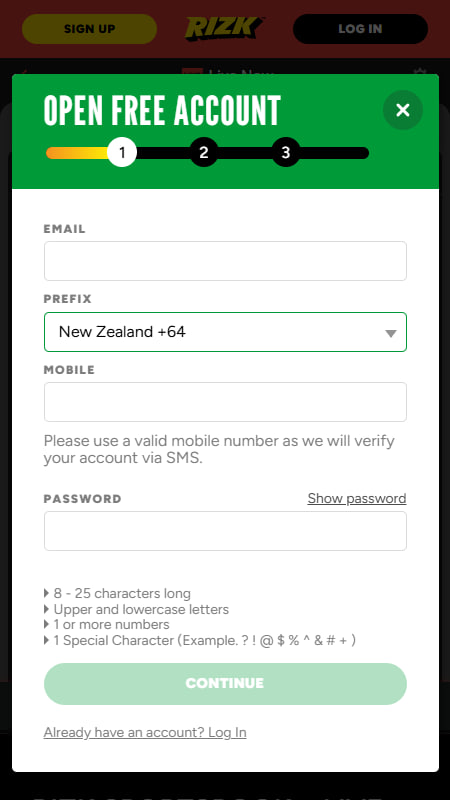Focus the Mobile number field
The image size is (450, 800).
click(225, 402)
